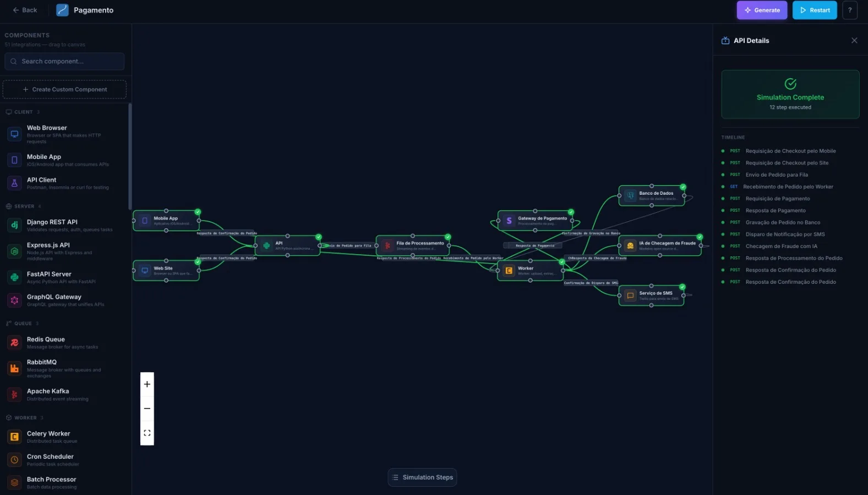Select the Web Site canvas node
Screen dimensions: 868x495
point(166,271)
